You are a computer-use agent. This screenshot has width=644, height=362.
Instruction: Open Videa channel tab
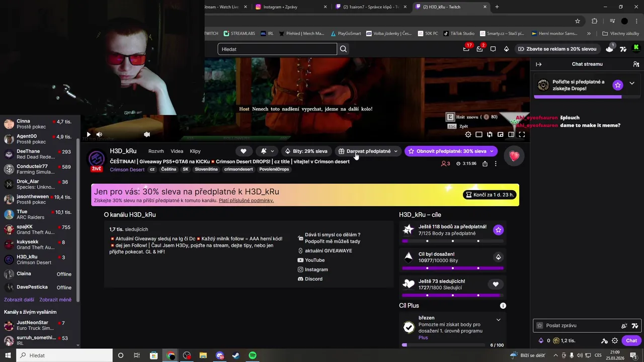tap(177, 151)
